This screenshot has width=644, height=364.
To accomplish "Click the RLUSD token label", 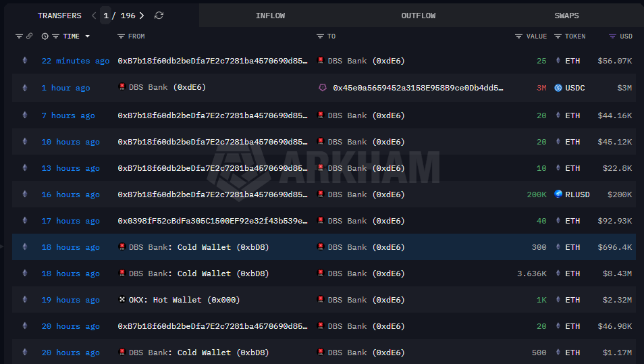I will (x=577, y=194).
